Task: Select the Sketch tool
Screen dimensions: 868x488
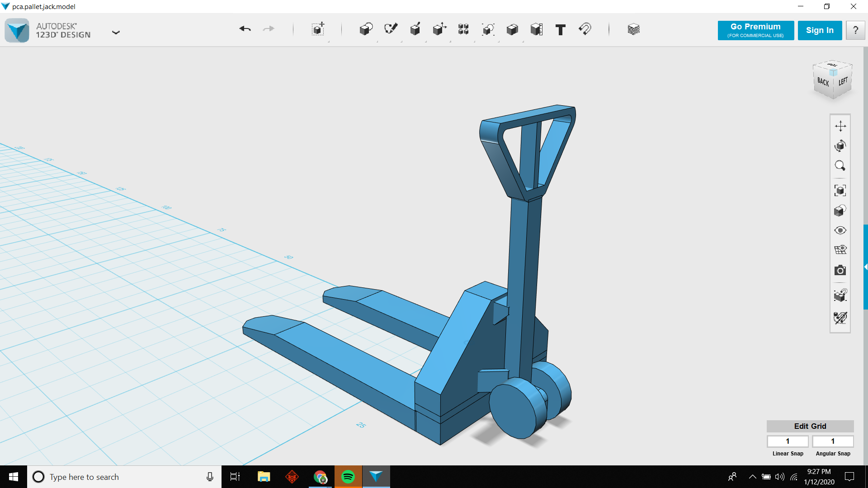Action: click(x=391, y=29)
